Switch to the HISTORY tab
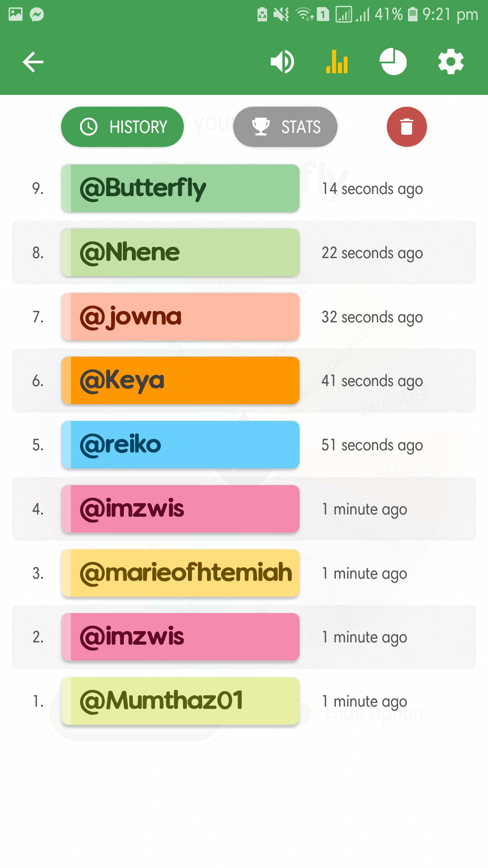This screenshot has height=868, width=488. click(122, 127)
